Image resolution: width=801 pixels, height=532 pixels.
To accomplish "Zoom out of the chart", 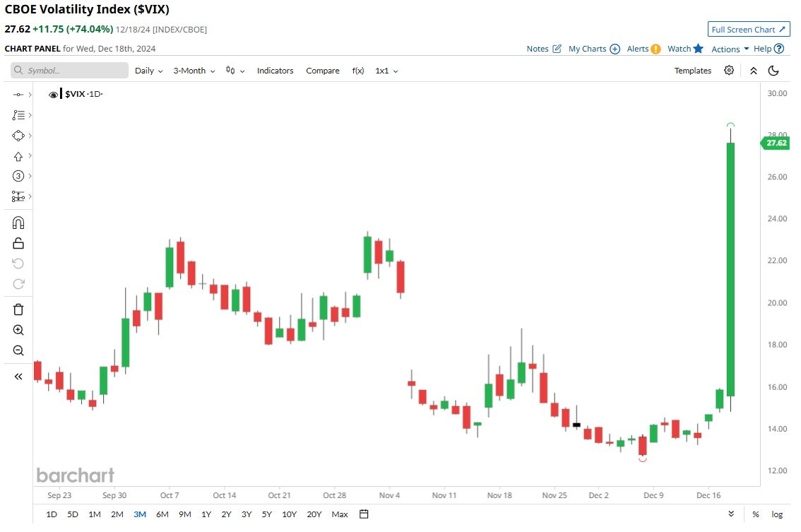I will 18,350.
